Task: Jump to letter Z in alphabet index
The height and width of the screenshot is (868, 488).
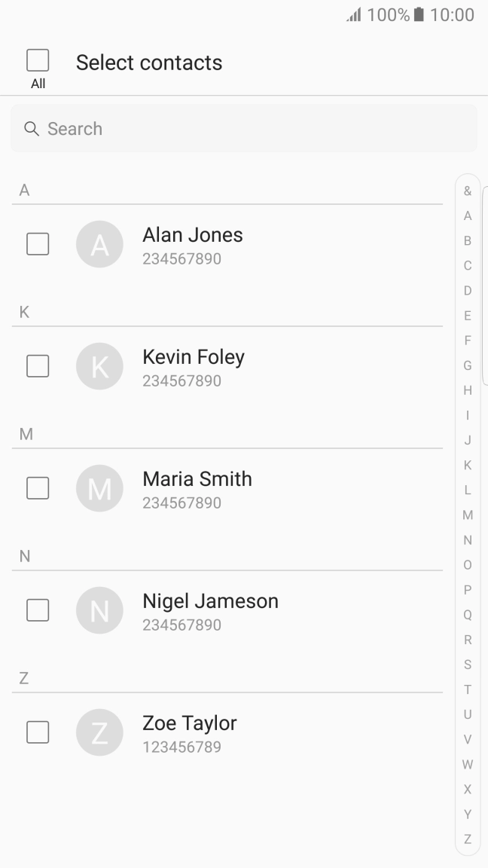Action: click(x=468, y=839)
